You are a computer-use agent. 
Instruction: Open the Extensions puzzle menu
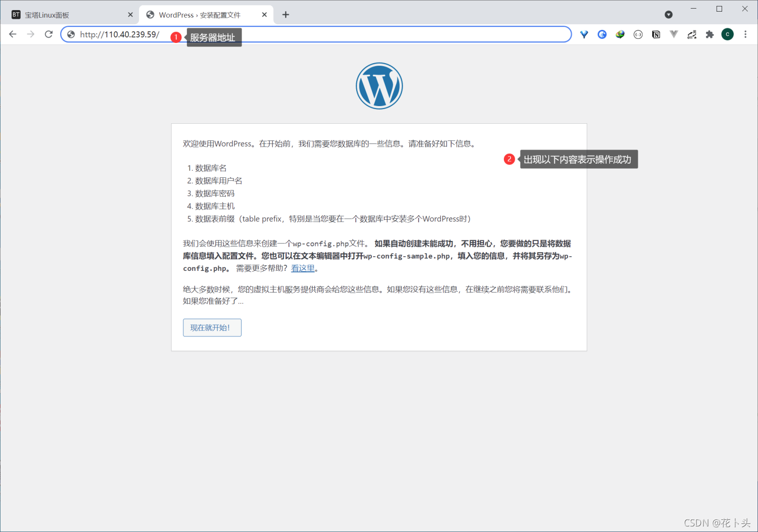point(709,34)
